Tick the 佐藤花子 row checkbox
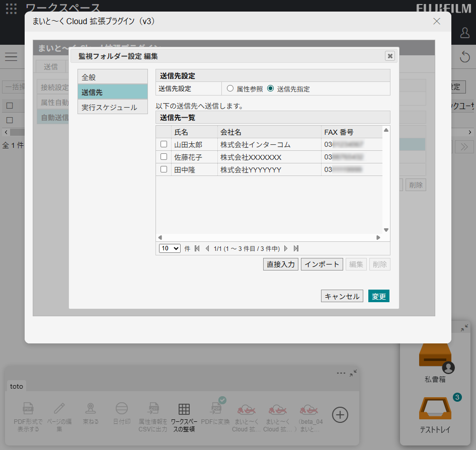This screenshot has width=476, height=450. tap(164, 157)
